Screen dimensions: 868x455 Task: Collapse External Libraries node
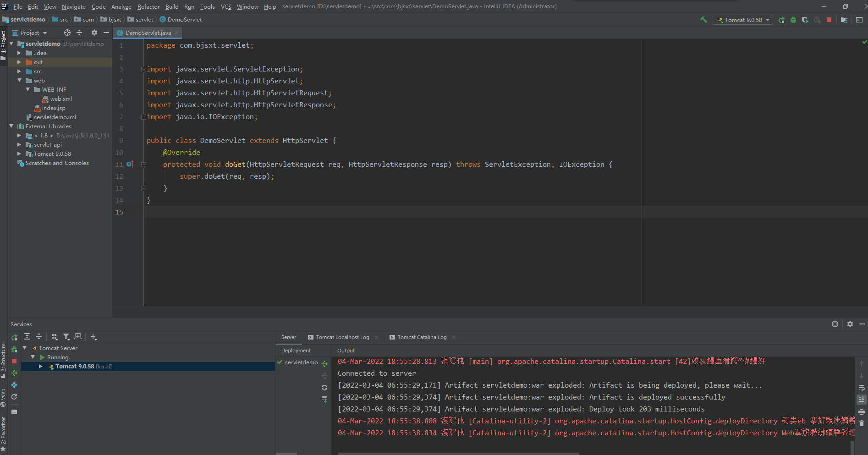point(11,126)
